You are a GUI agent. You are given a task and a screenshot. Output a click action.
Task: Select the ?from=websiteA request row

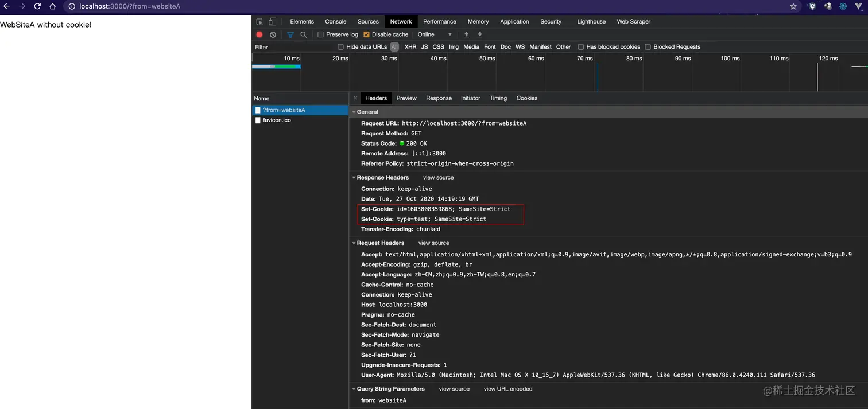[x=300, y=110]
